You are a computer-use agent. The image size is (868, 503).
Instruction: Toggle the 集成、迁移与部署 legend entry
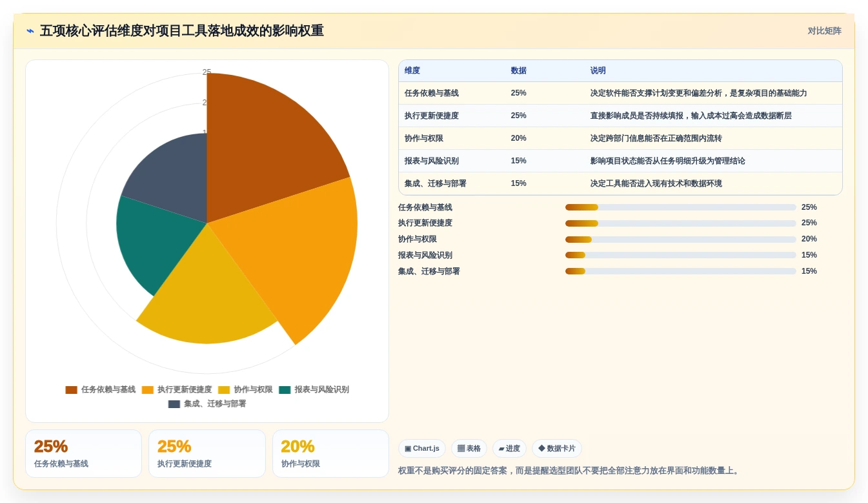click(x=207, y=404)
